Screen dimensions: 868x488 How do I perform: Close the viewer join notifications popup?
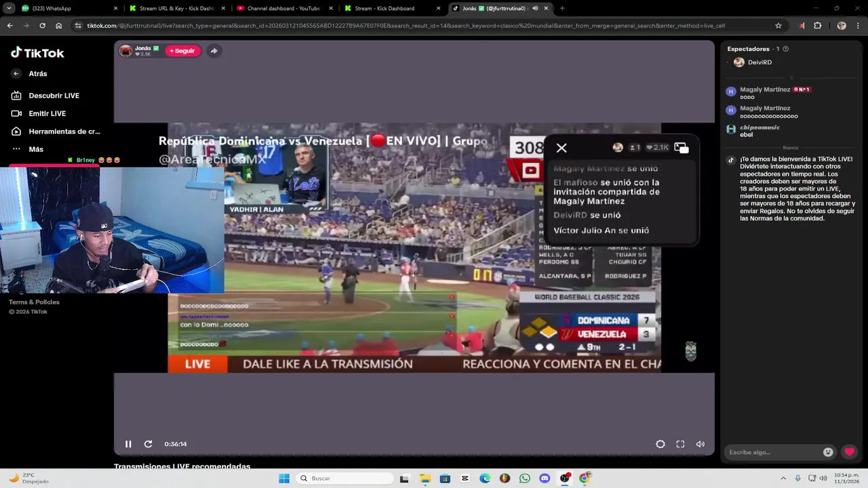click(561, 148)
